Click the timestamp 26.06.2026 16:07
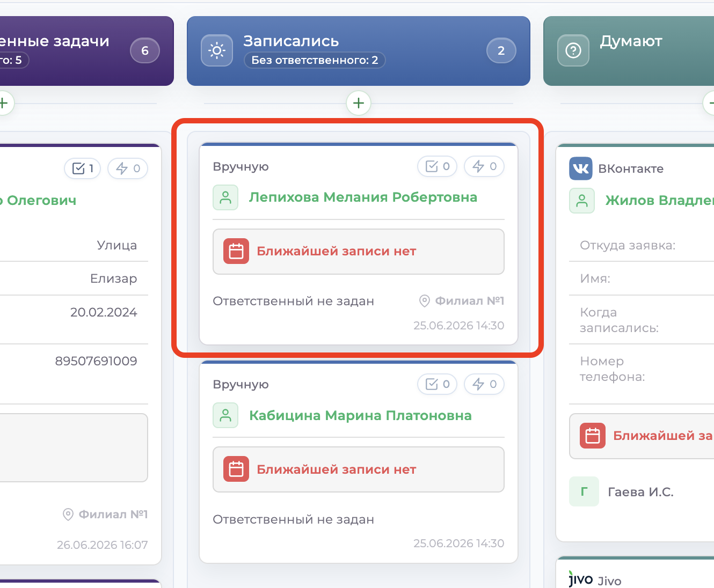Image resolution: width=714 pixels, height=588 pixels. click(x=102, y=545)
